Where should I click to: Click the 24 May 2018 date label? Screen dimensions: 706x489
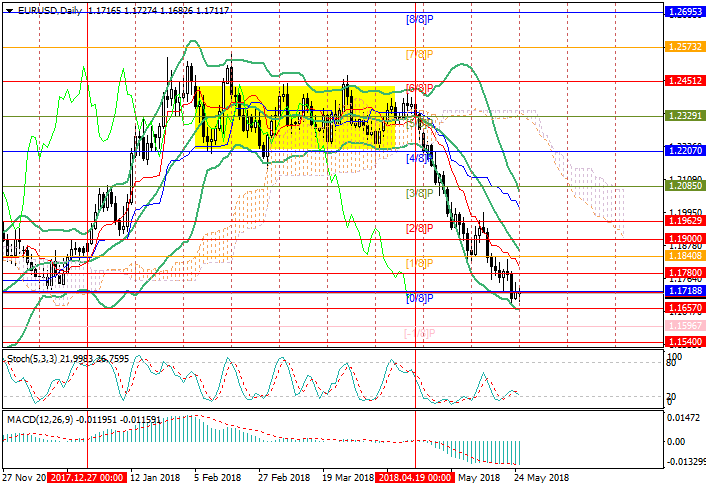(x=542, y=478)
